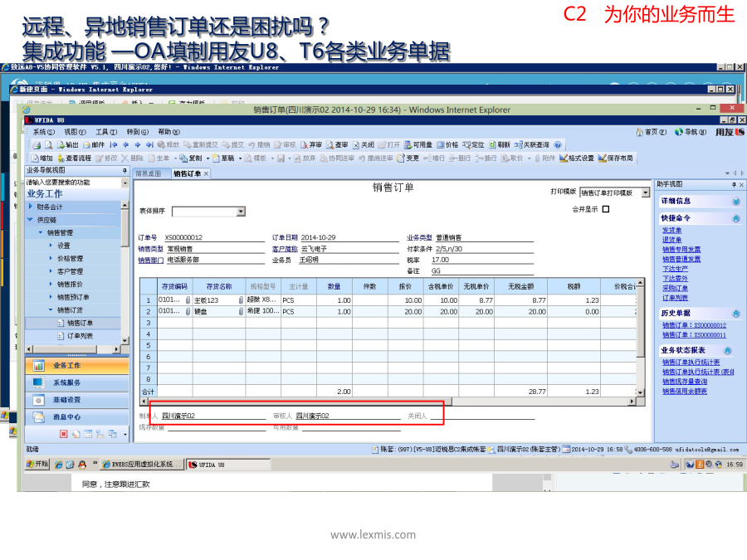Open the 系统(S) menu
Viewport: 747px width, 560px height.
tap(43, 132)
